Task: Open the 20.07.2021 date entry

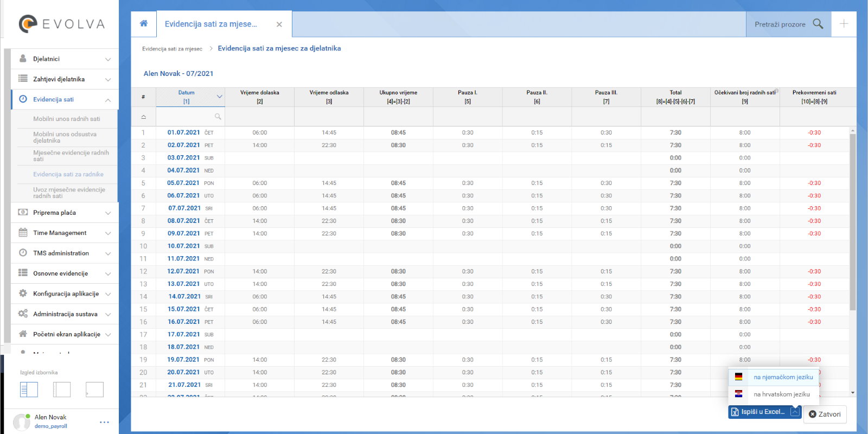Action: (x=183, y=372)
